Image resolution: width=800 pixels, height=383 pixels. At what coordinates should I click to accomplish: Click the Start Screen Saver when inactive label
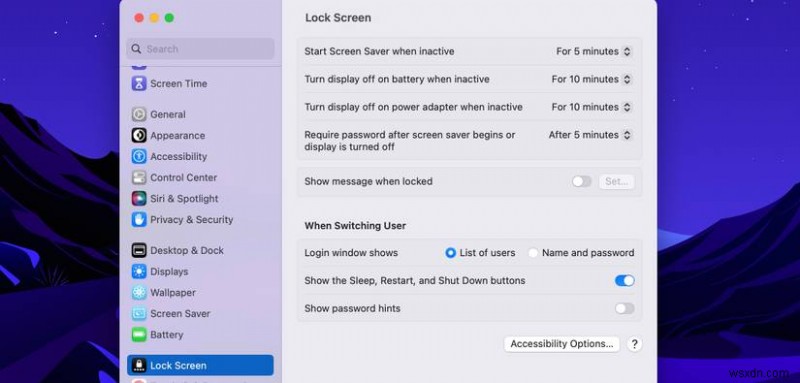pos(379,52)
